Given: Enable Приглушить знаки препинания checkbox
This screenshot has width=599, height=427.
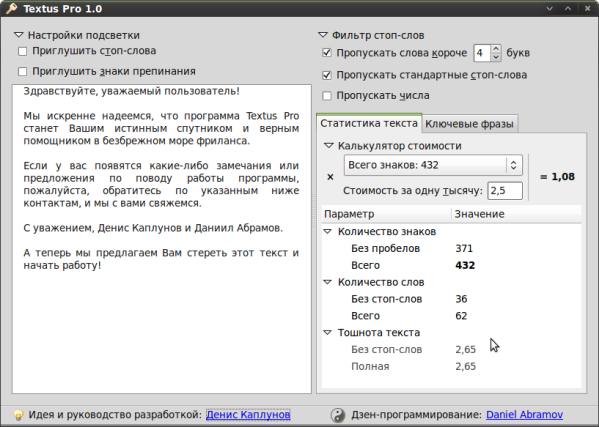Looking at the screenshot, I should [23, 71].
